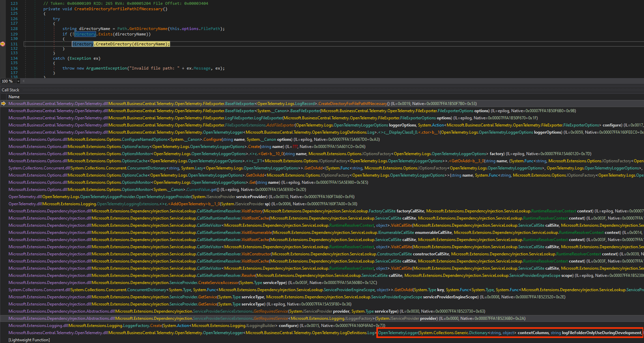Click CreateDirectory call on line 131
644x343 pixels.
coord(114,44)
